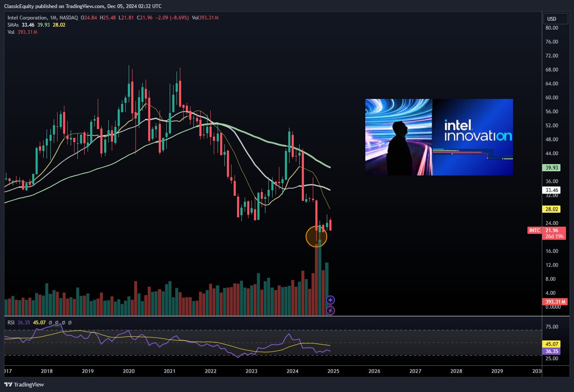Click the 2025 label on time axis
574x392 pixels.
[333, 371]
